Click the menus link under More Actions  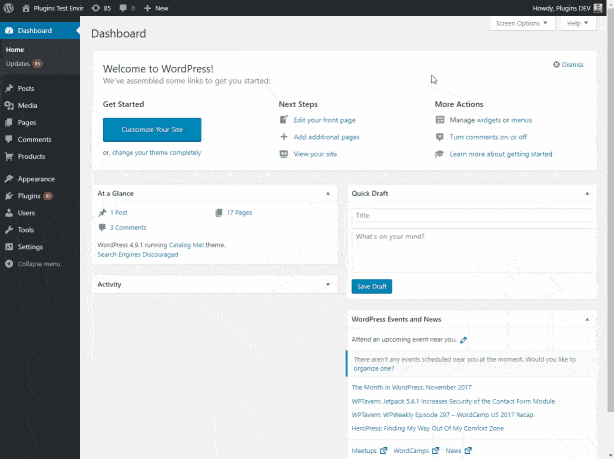[x=522, y=120]
